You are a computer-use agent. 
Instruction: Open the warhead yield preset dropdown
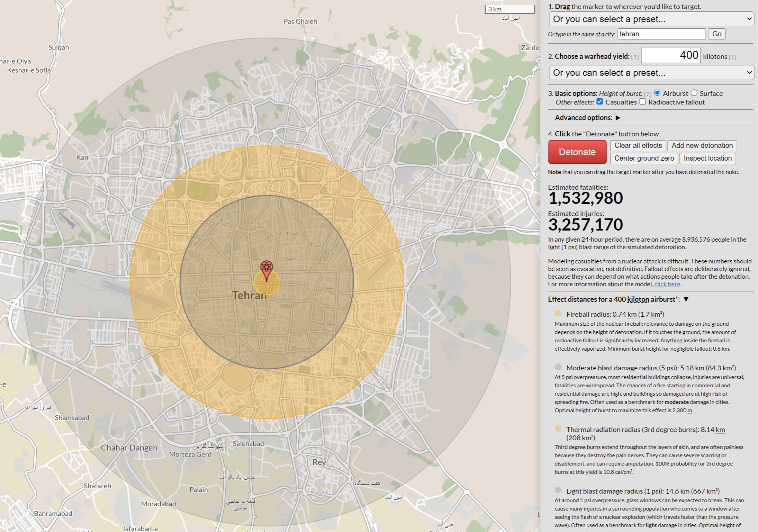coord(651,73)
